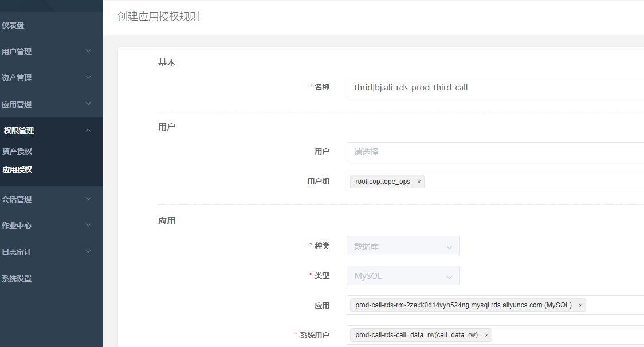This screenshot has height=347, width=644.
Task: Remove the root|cop.tope_ops user group tag
Action: pos(419,182)
